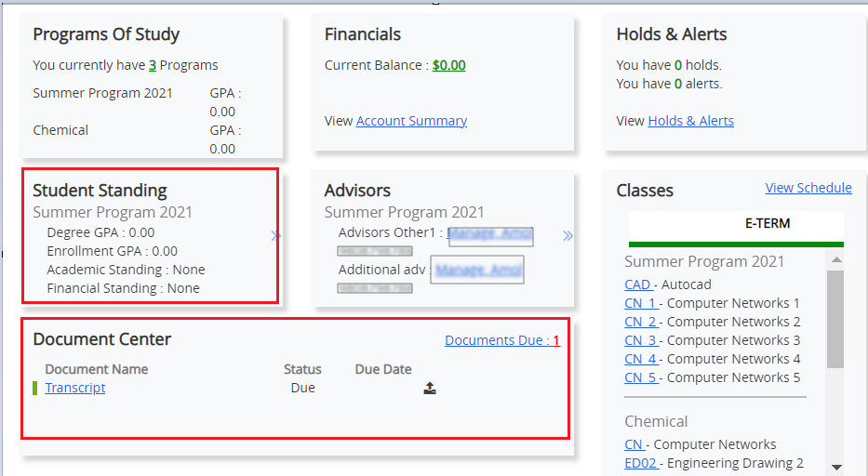This screenshot has width=868, height=476.
Task: Expand the Advisors panel chevron arrow
Action: click(568, 236)
